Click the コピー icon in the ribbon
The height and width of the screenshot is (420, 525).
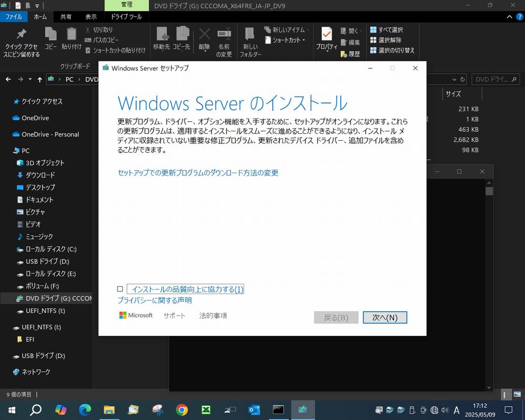[x=50, y=34]
